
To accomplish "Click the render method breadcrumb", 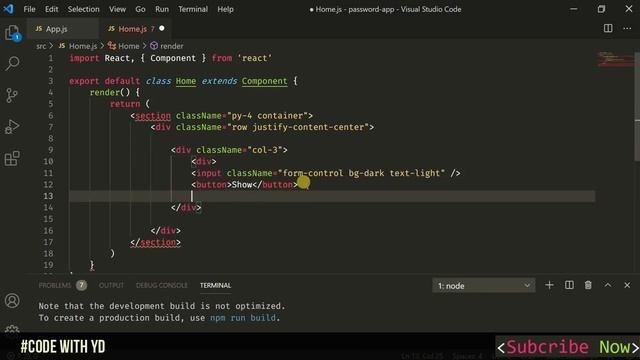I will tap(167, 46).
